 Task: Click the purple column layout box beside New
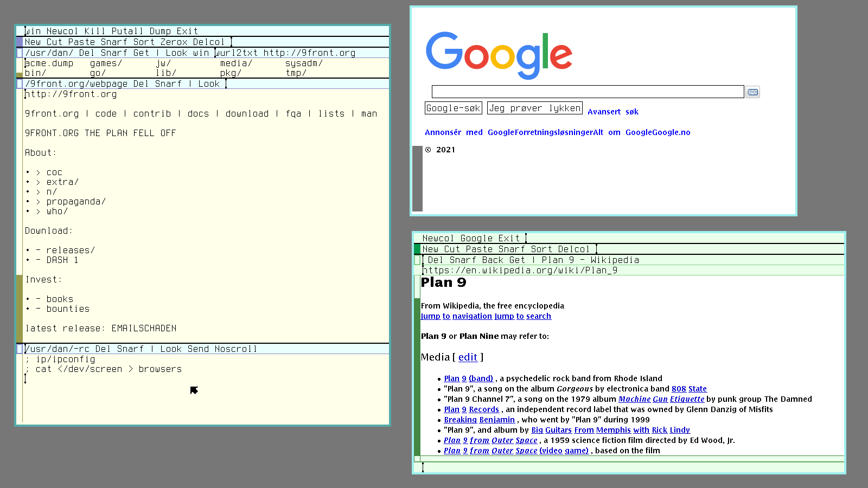coord(20,42)
